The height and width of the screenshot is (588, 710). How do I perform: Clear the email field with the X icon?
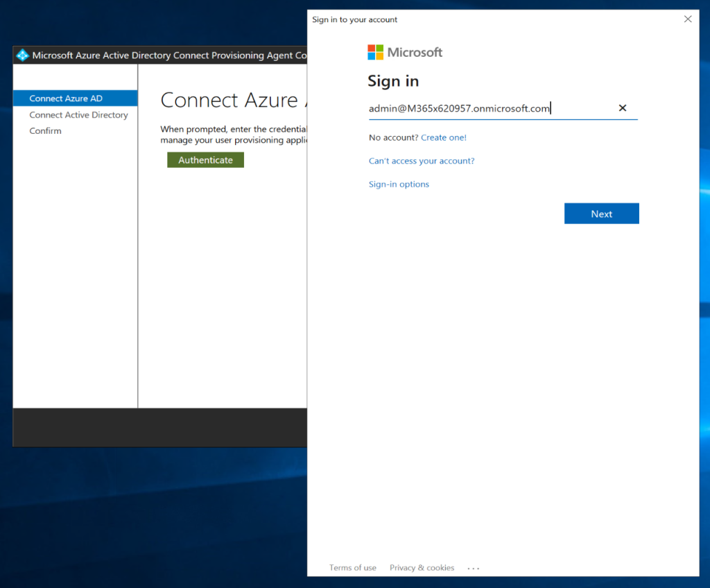[x=622, y=108]
